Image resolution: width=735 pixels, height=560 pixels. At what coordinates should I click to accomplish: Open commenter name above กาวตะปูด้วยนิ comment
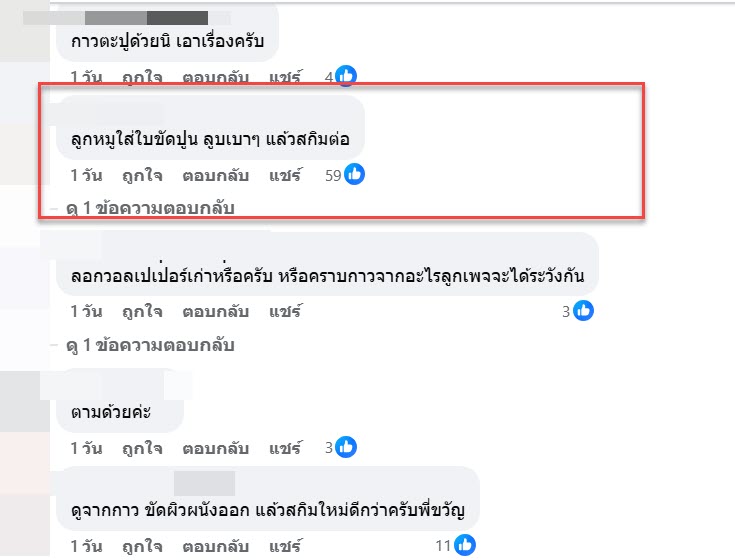coord(146,17)
